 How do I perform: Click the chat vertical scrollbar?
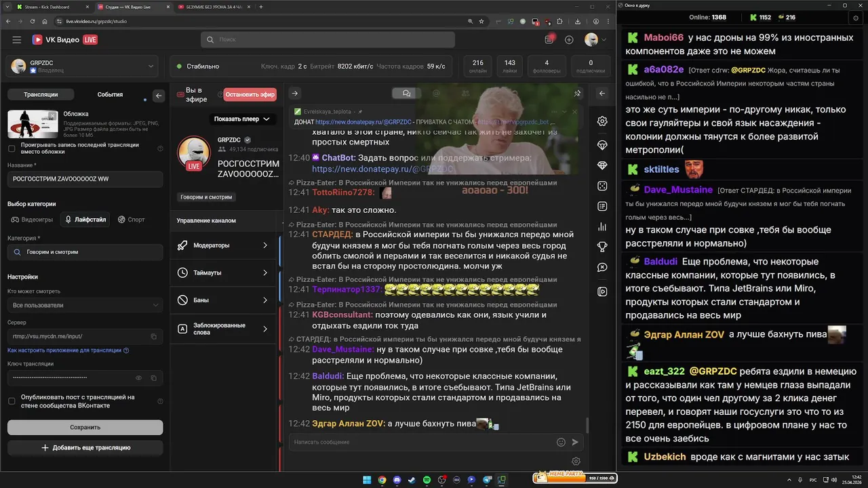click(x=587, y=425)
